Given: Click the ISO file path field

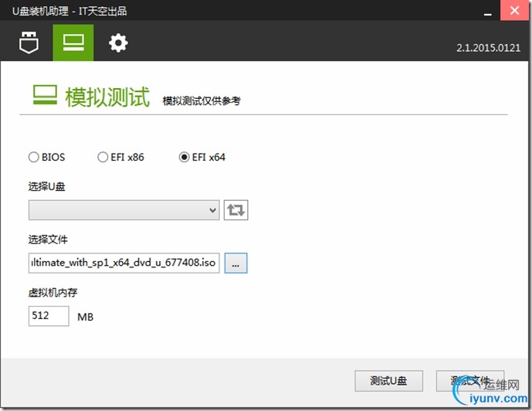Looking at the screenshot, I should tap(124, 263).
